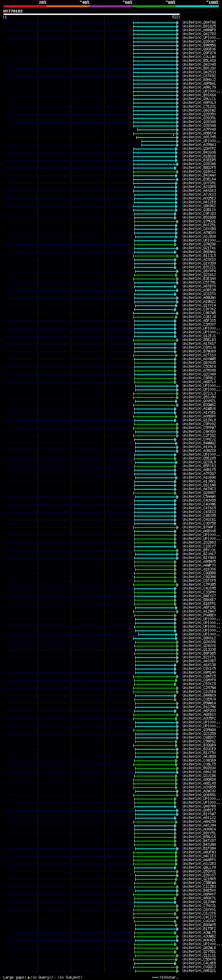This screenshot has width=222, height=980.
Task: Select the cyan ~100% identity legend color
Action: click(197, 6)
